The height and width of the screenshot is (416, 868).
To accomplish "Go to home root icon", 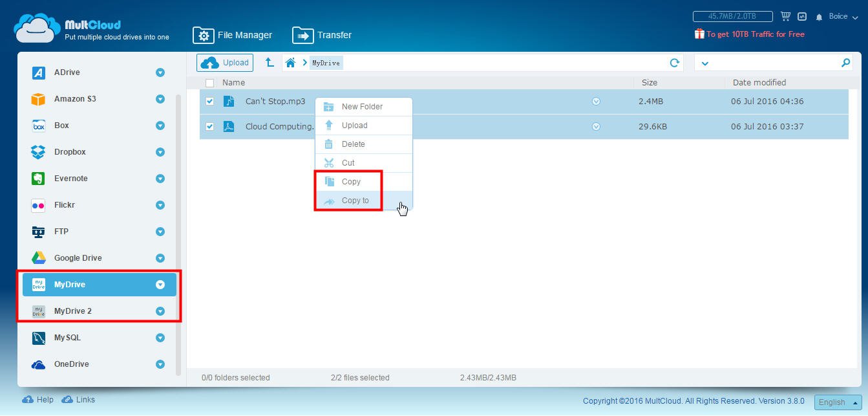I will click(x=291, y=63).
